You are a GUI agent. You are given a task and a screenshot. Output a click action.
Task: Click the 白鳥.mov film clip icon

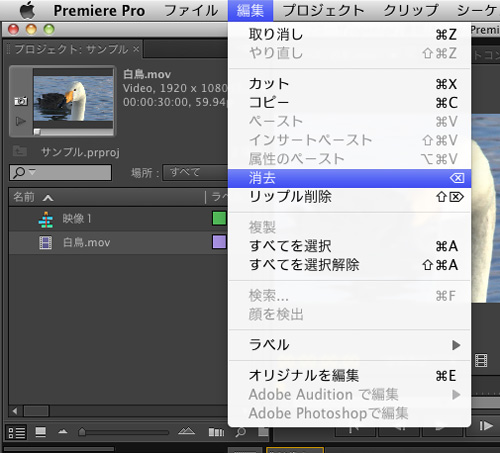46,243
